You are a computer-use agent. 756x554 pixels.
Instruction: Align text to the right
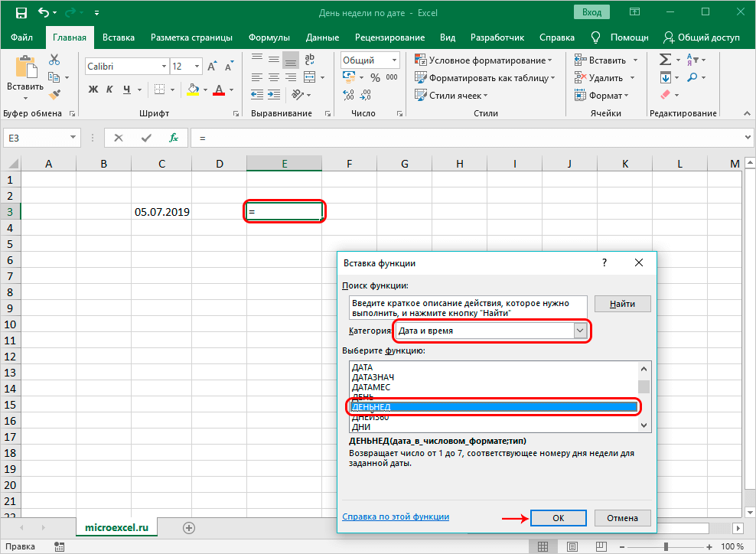tap(291, 77)
